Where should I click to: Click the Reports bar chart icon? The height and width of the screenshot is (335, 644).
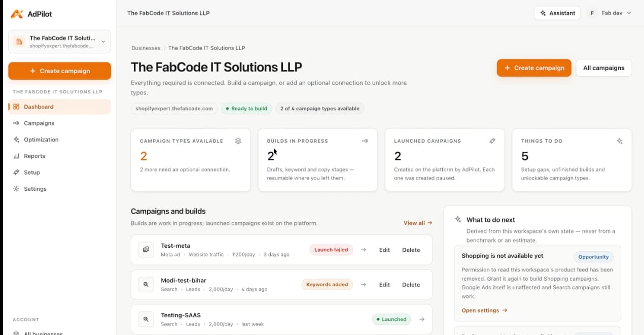(16, 156)
